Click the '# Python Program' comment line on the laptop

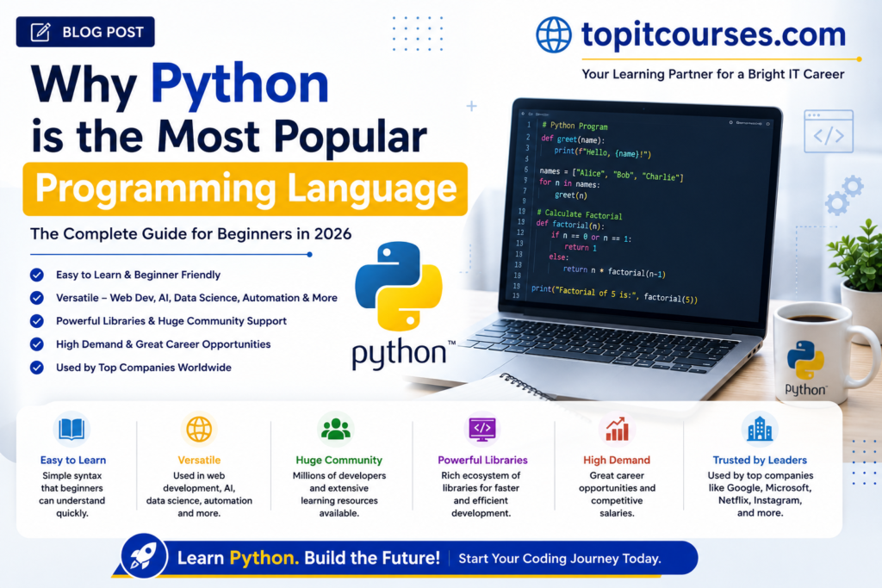(x=575, y=126)
